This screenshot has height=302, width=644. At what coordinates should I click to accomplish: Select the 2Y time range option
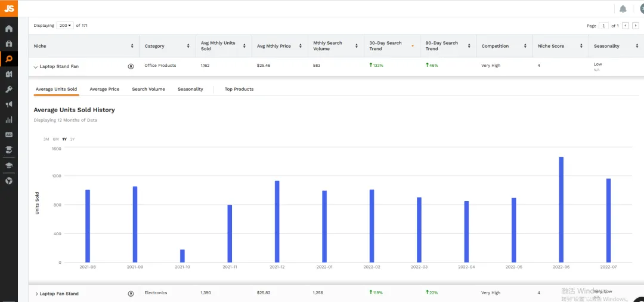[73, 139]
